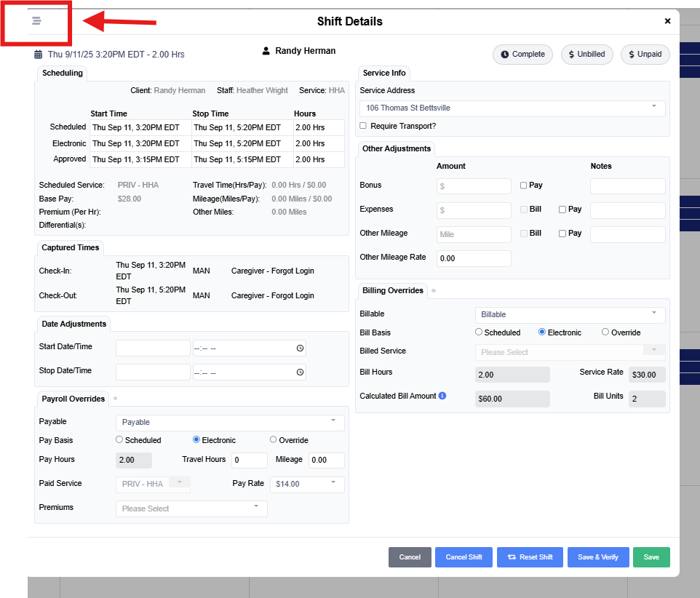Select Override radio for Bill Basis
The image size is (700, 598).
605,332
